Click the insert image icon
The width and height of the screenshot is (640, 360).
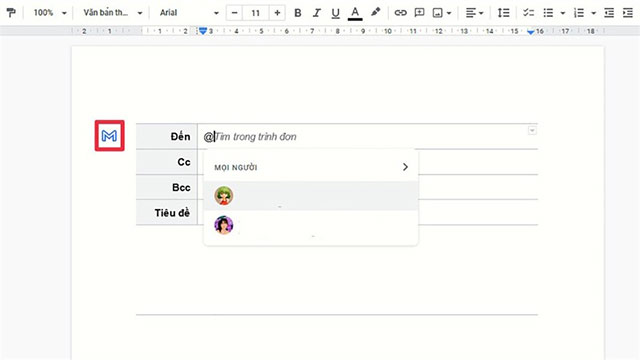click(437, 13)
